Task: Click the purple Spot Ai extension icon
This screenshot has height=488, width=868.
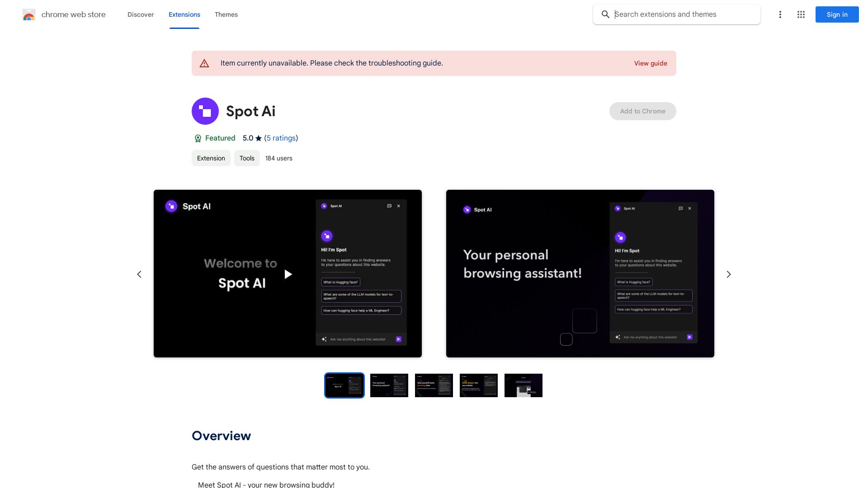Action: pos(205,111)
